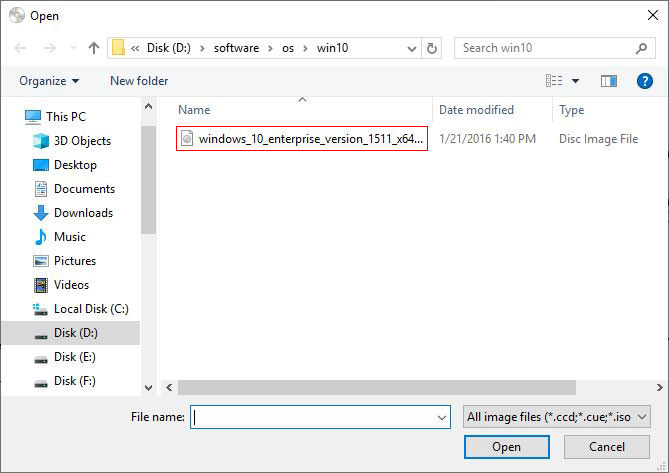Click the This PC monitor icon
The width and height of the screenshot is (669, 473).
tap(33, 117)
